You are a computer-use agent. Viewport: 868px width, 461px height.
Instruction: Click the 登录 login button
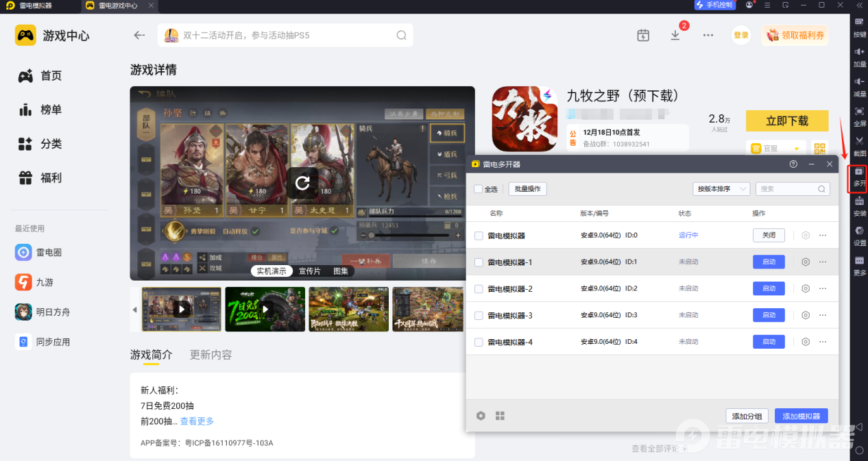coord(741,35)
